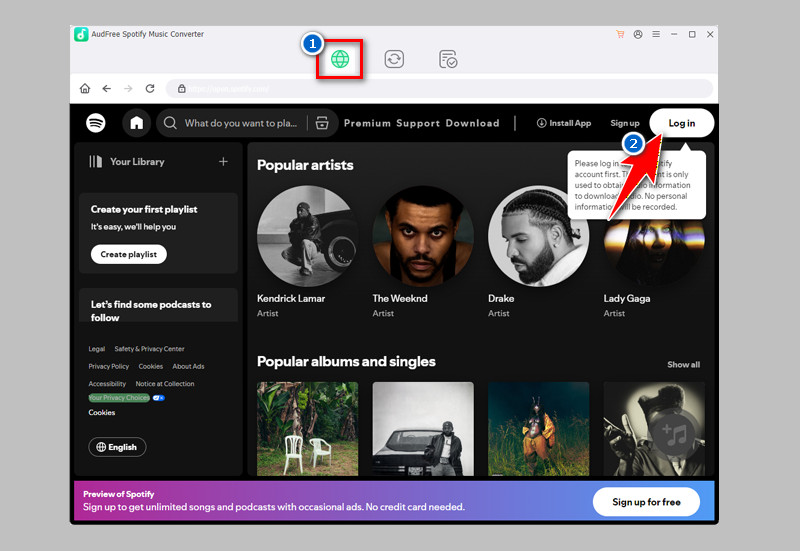Open the converting list icon
This screenshot has width=800, height=551.
pos(394,59)
